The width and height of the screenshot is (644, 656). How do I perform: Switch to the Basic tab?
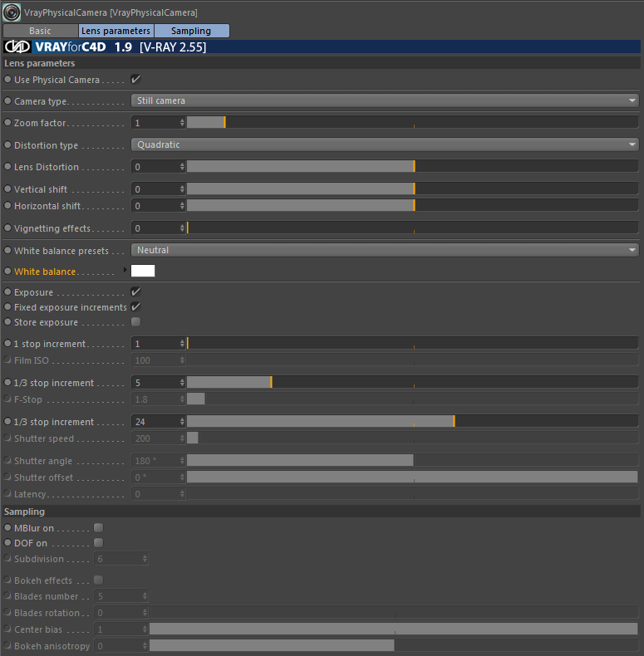pos(40,31)
